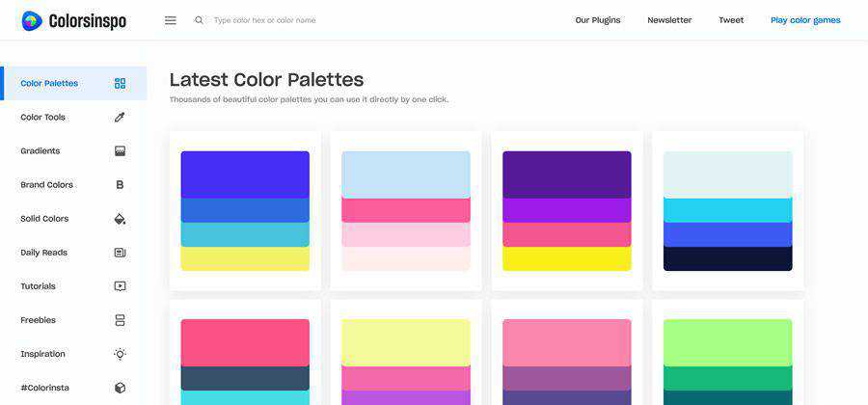Open Brand Colors sidebar item

click(x=47, y=184)
